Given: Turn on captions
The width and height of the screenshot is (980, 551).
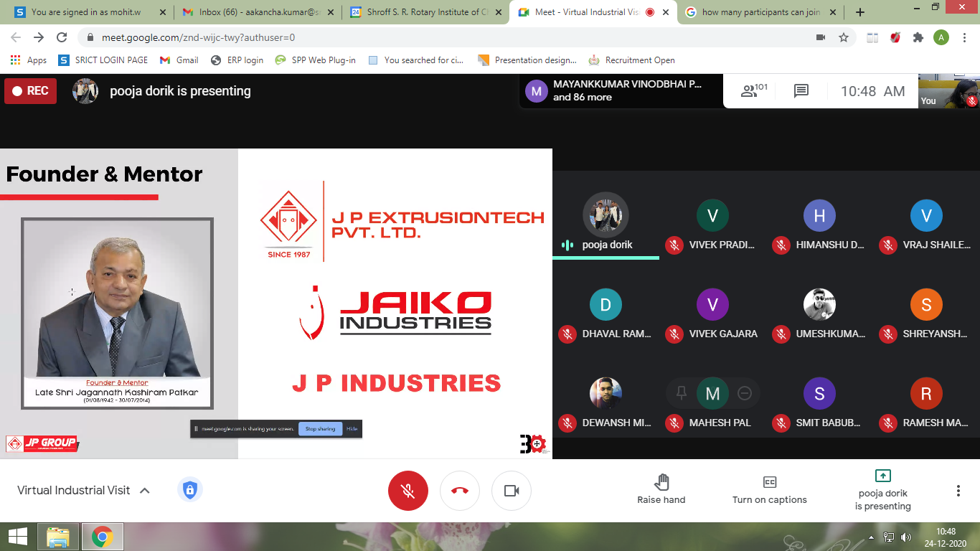Looking at the screenshot, I should tap(770, 489).
